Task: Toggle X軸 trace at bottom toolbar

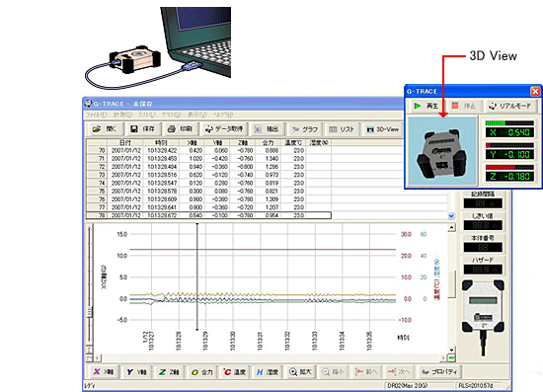Action: 104,372
